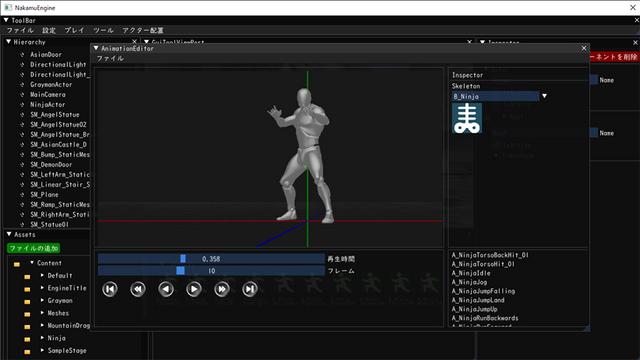Open the B_Ninja skeleton dropdown
The image size is (640, 360).
click(544, 96)
